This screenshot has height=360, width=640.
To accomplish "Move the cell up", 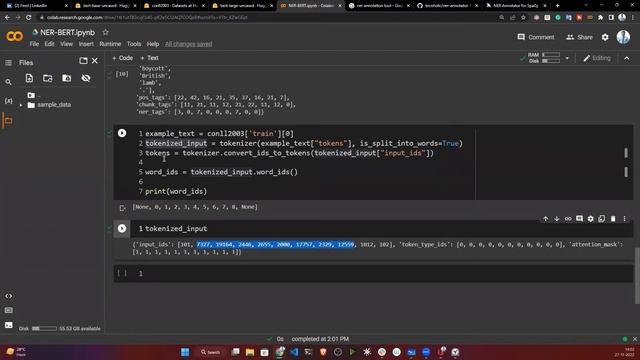I will tap(545, 219).
